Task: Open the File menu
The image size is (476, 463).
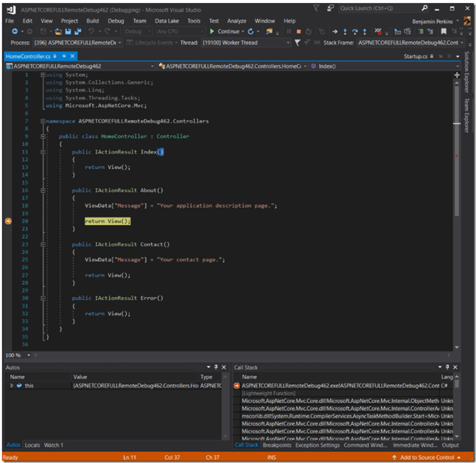Action: (10, 21)
